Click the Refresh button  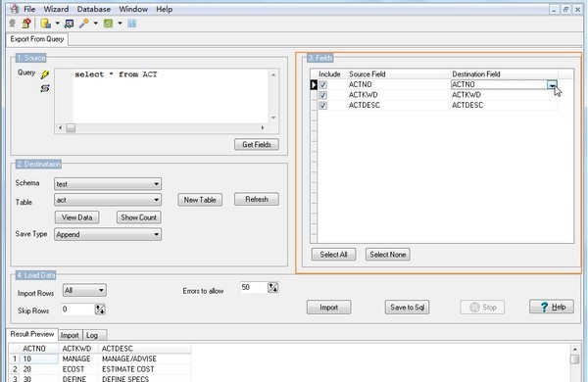(257, 199)
